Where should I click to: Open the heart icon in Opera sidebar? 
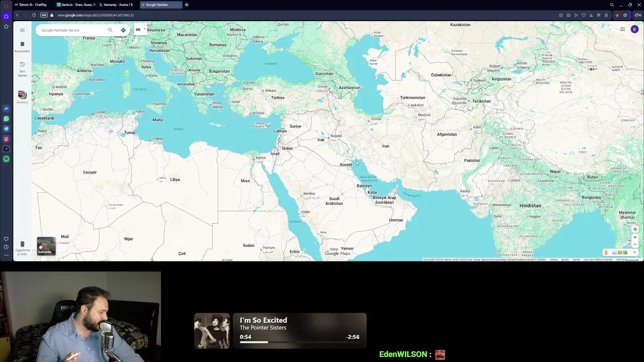[x=6, y=239]
